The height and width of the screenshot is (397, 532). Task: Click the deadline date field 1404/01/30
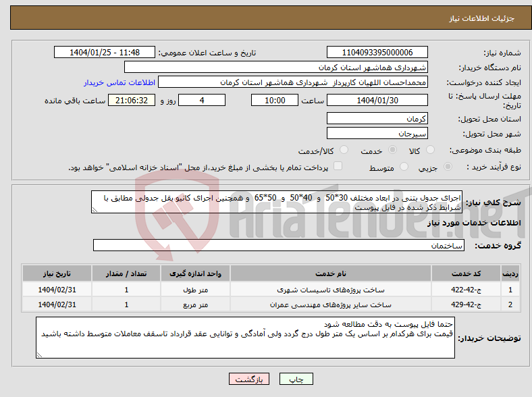click(x=377, y=100)
